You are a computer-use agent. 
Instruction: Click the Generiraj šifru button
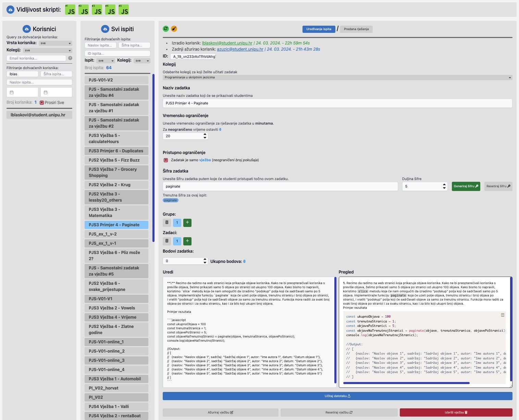pos(466,186)
